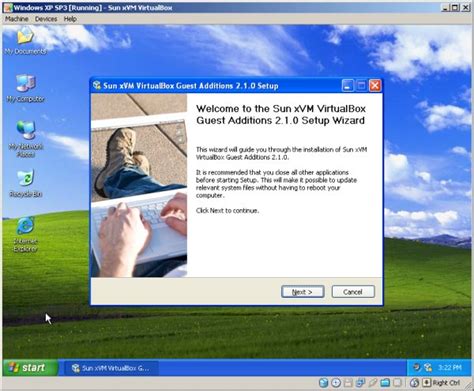Click the shared folders status icon
This screenshot has height=391, width=474.
[x=385, y=383]
